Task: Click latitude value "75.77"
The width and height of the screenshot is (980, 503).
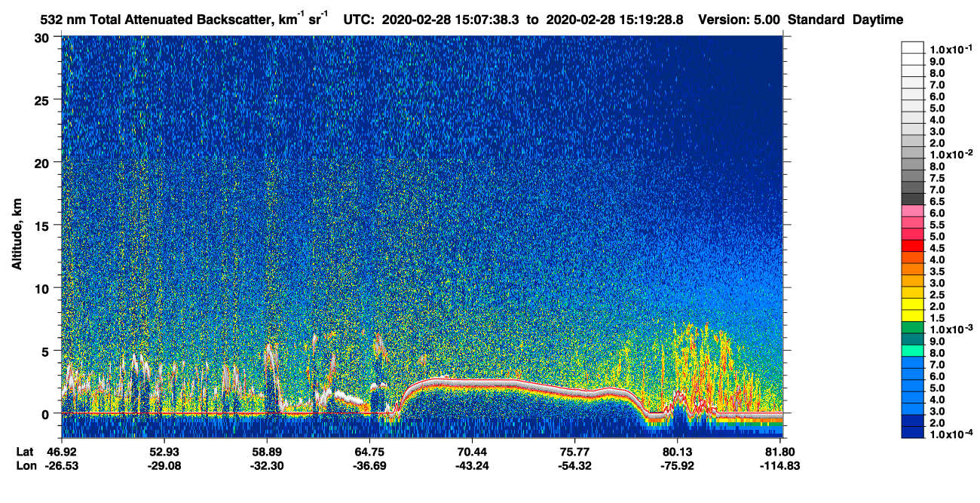Action: (x=574, y=451)
